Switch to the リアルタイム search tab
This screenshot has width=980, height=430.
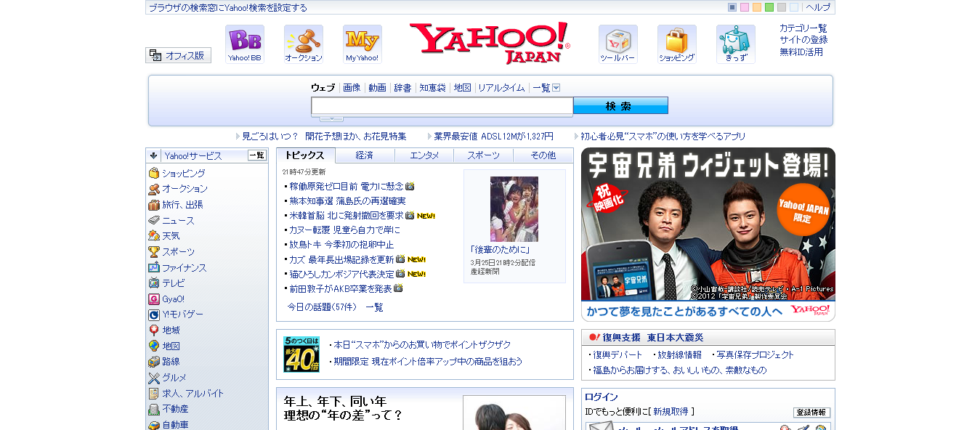pos(501,88)
